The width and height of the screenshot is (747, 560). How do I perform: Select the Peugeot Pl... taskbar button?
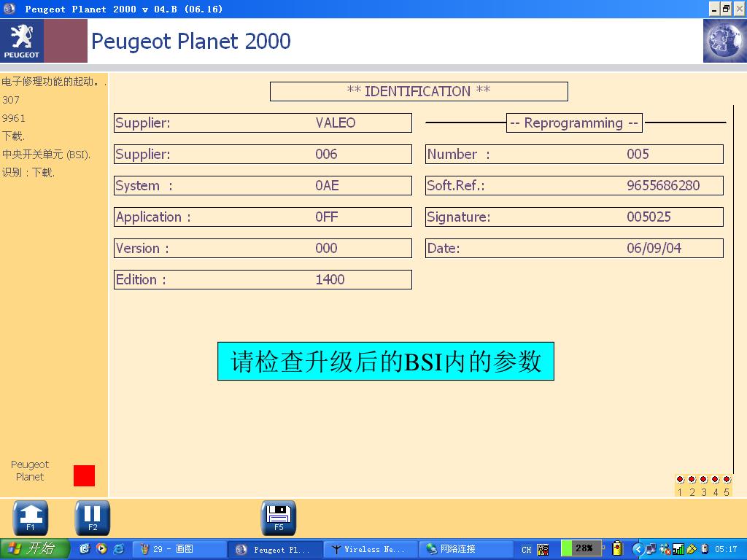[275, 550]
